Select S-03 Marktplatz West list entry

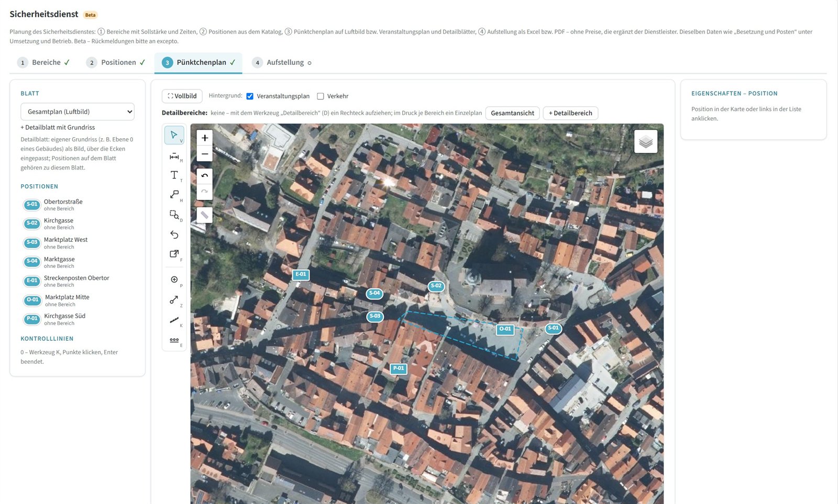[x=78, y=243]
